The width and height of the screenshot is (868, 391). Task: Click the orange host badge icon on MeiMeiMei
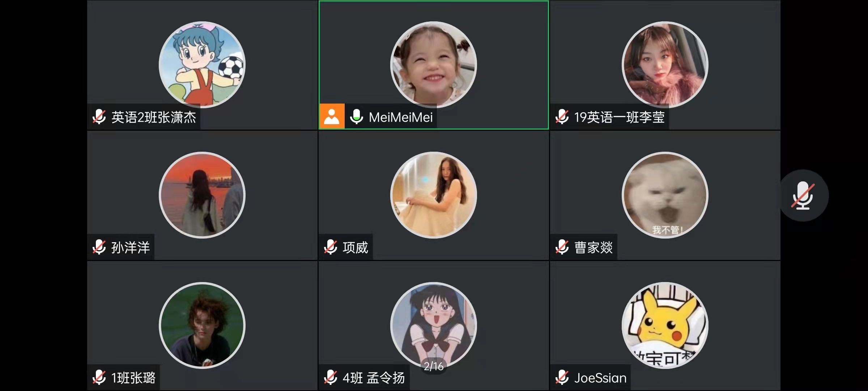[x=332, y=117]
